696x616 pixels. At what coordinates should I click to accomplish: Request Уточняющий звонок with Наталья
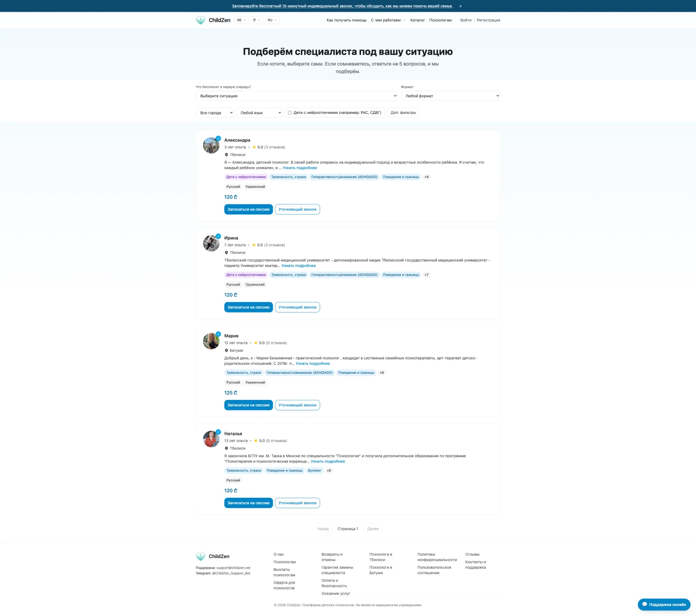pos(298,503)
